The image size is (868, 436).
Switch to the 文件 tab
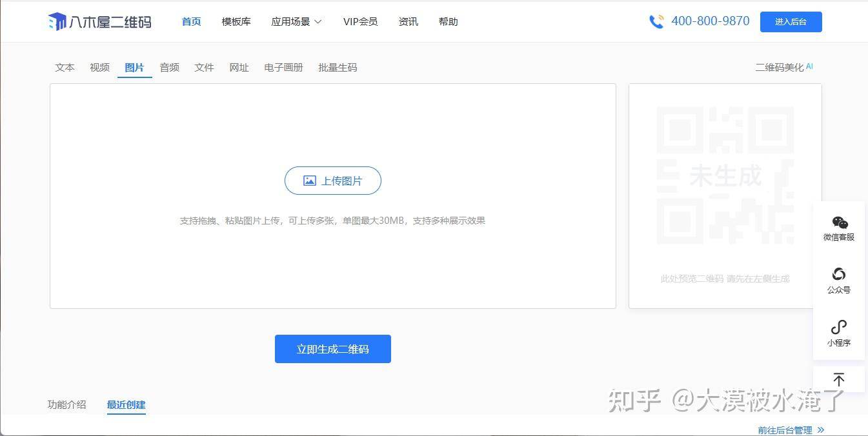(x=205, y=67)
